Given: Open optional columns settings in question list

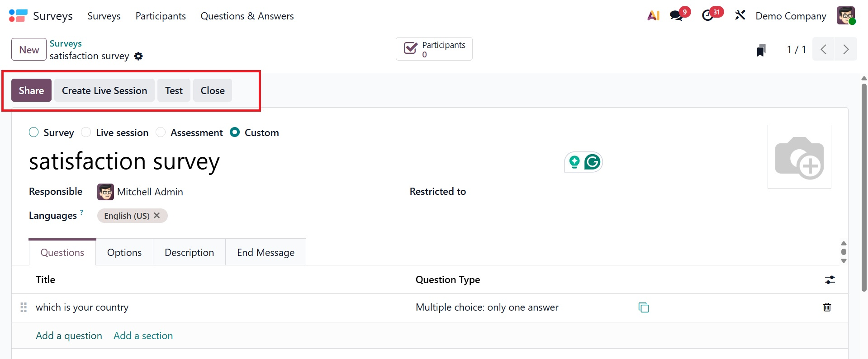Looking at the screenshot, I should coord(830,280).
